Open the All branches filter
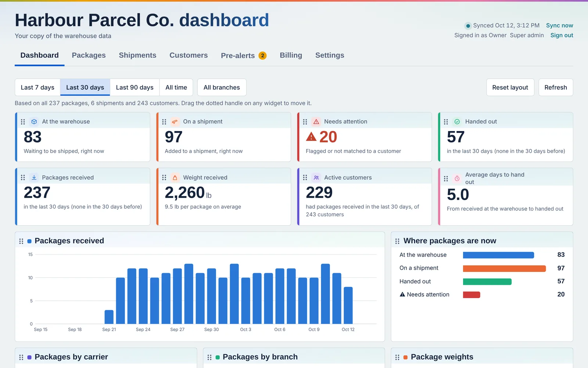Viewport: 588px width, 368px height. point(222,87)
